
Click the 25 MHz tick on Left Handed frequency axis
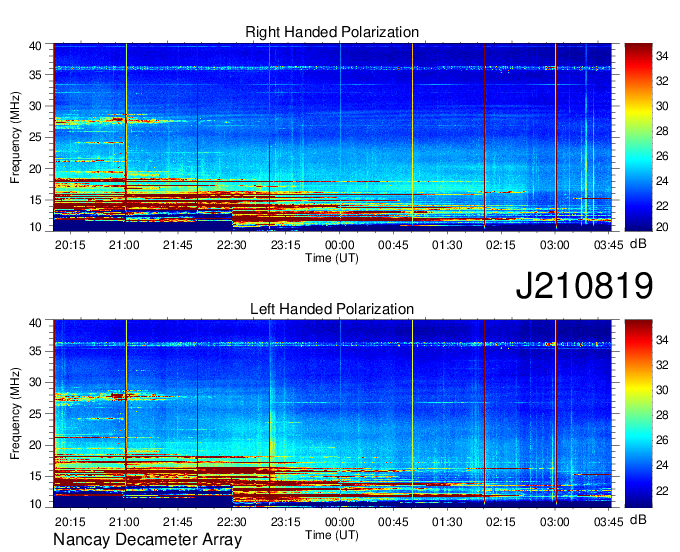point(35,414)
